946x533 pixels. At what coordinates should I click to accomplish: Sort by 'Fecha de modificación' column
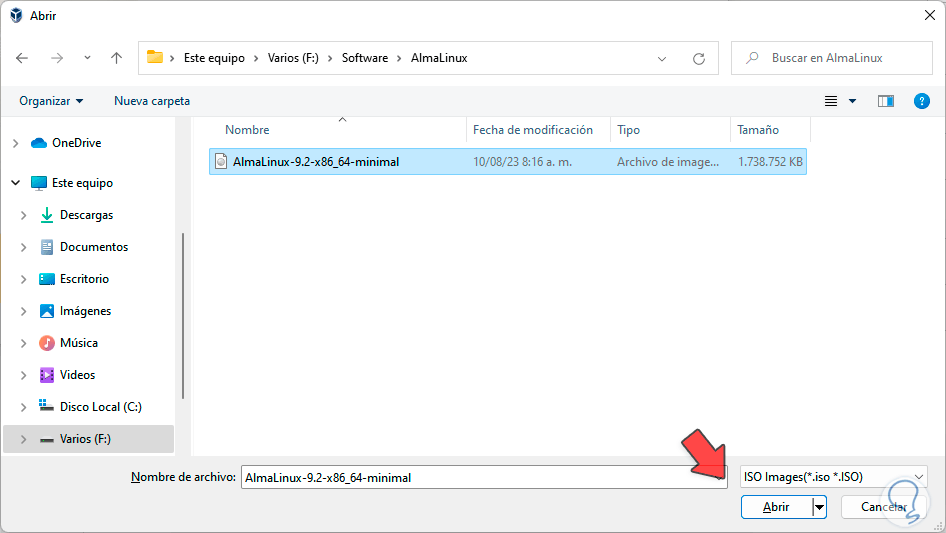click(533, 130)
